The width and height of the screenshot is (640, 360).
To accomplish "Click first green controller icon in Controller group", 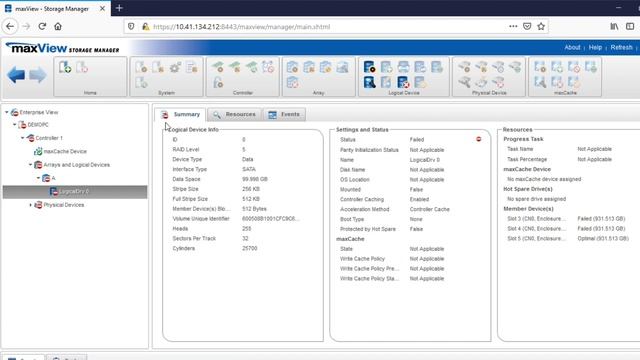I will [x=218, y=67].
